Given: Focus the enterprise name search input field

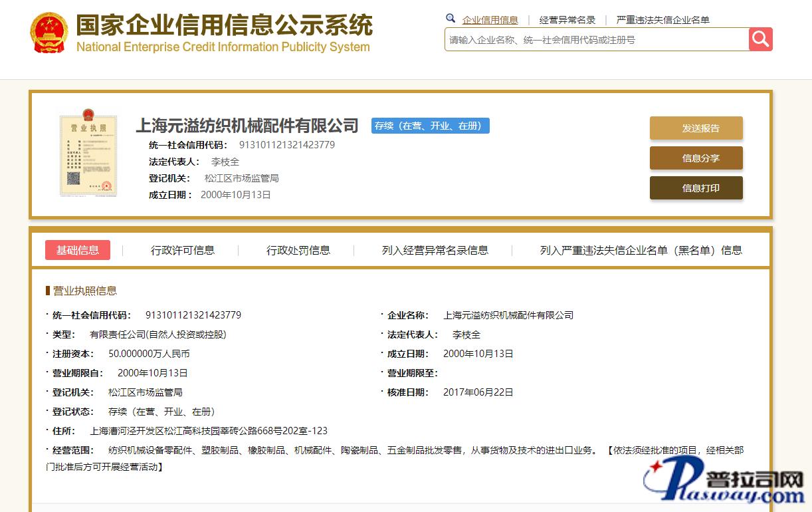Looking at the screenshot, I should (596, 40).
